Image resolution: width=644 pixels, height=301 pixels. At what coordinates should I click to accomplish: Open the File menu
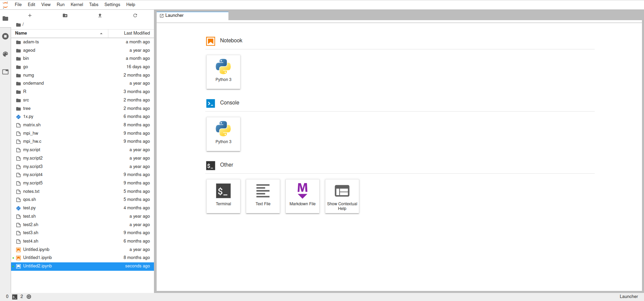tap(18, 5)
